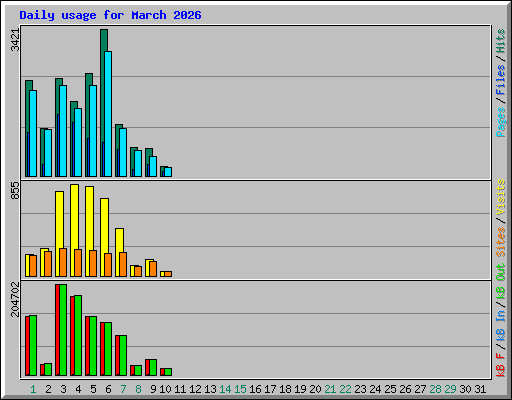Click the 'kB F' legend label
The height and width of the screenshot is (400, 512).
pos(501,364)
